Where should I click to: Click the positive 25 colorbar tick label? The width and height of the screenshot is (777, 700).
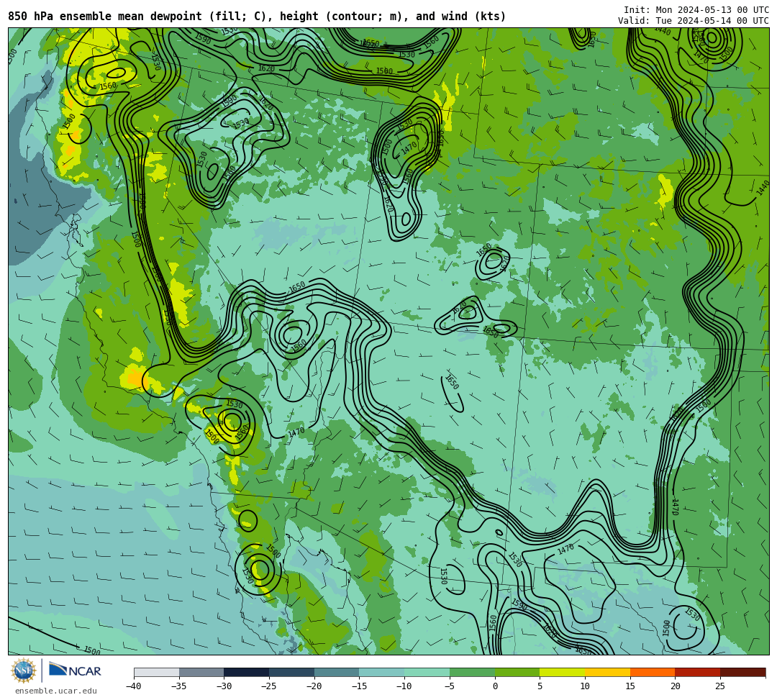(x=720, y=686)
